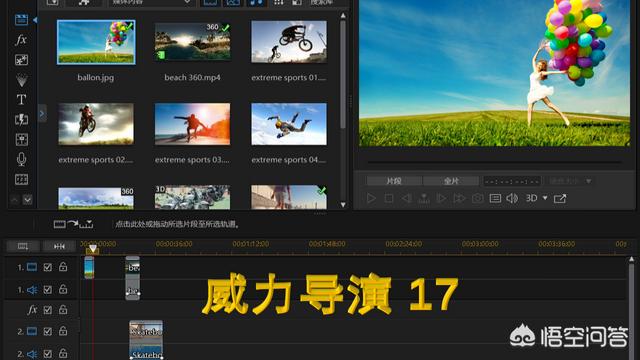Screen dimensions: 640x360
Task: Toggle the 3D preview mode button
Action: pyautogui.click(x=531, y=198)
